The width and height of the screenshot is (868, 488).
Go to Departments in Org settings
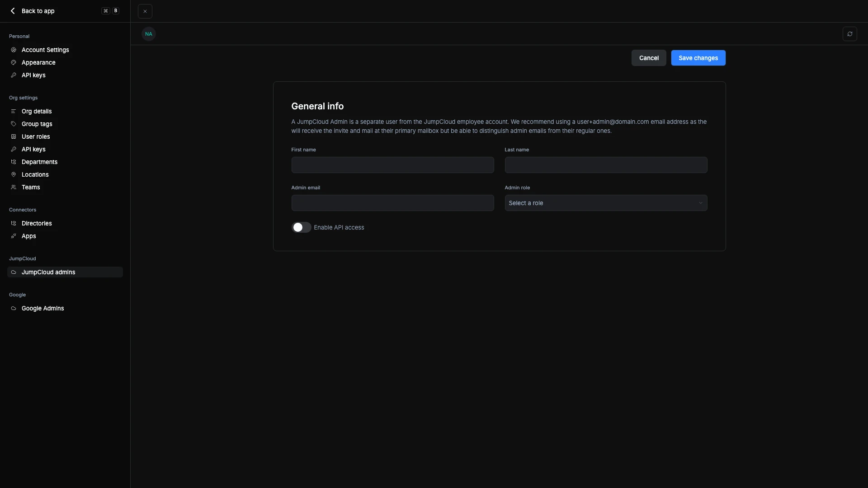39,162
